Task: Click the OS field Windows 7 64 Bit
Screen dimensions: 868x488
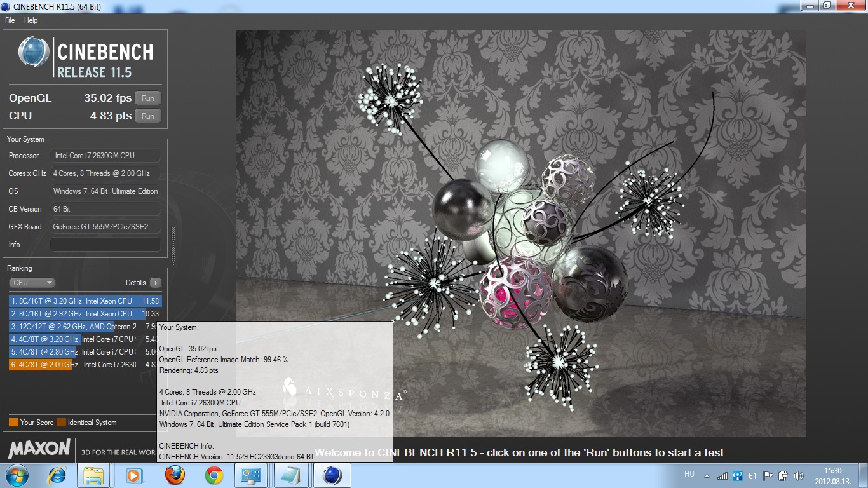Action: 105,191
